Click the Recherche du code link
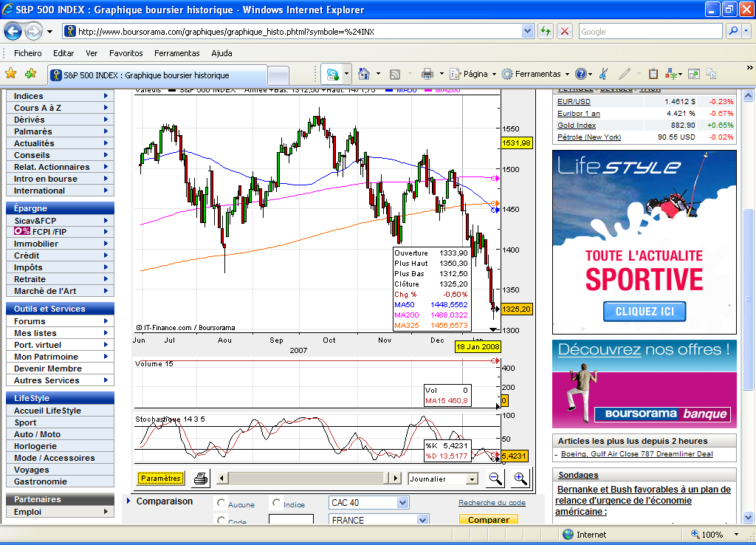 (492, 503)
